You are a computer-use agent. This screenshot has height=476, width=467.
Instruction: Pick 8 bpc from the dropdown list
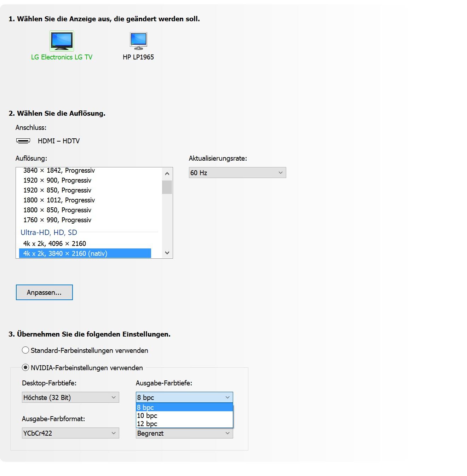click(x=184, y=407)
